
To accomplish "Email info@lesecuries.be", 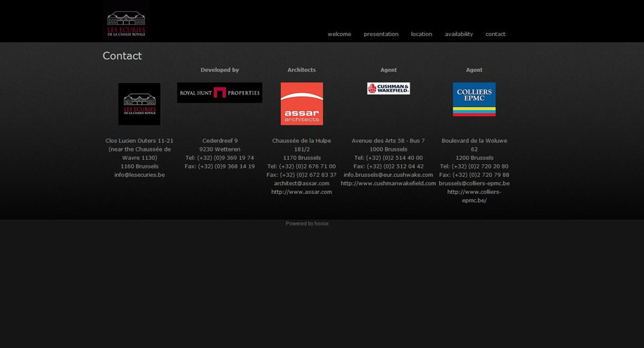I will [139, 175].
